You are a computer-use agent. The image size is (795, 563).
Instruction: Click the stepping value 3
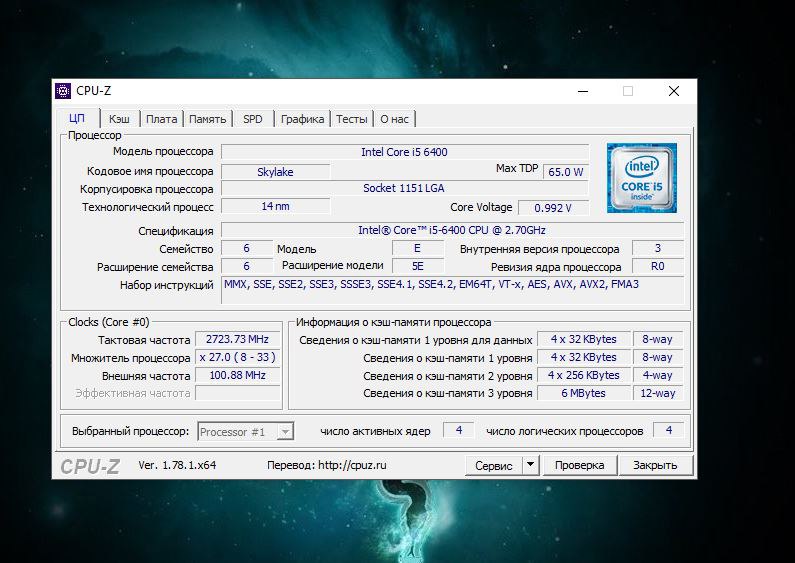658,248
